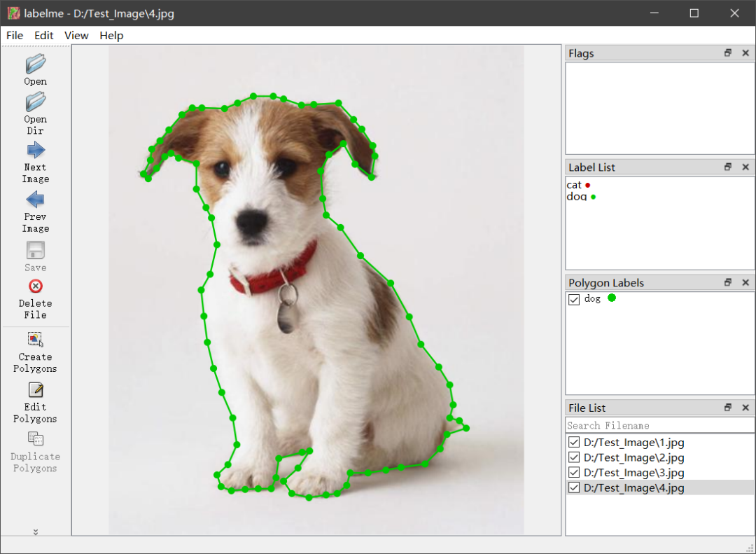Open file D:/Test_Image\2.jpg from list
Viewport: 756px width, 554px height.
633,457
